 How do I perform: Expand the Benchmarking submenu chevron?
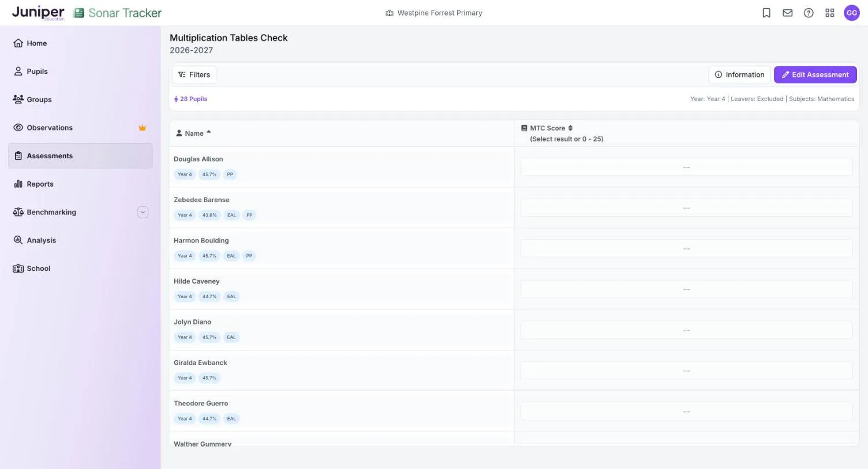[143, 213]
